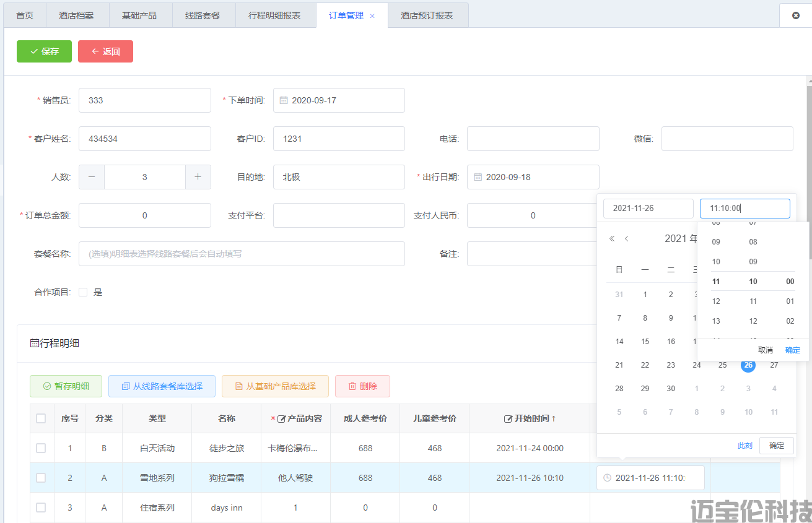Viewport: 812px width, 523px height.
Task: Click the 白天活动 cell
Action: [157, 448]
